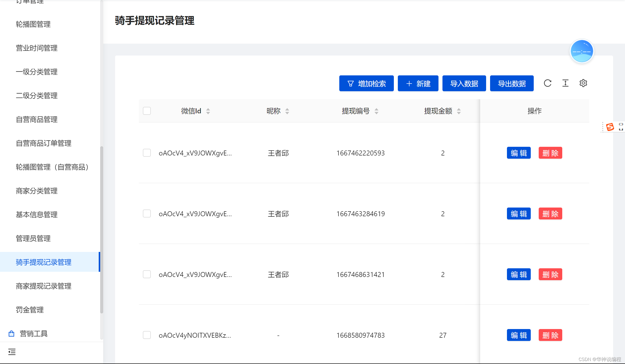
Task: Collapse the sidebar menu icon
Action: tap(12, 352)
